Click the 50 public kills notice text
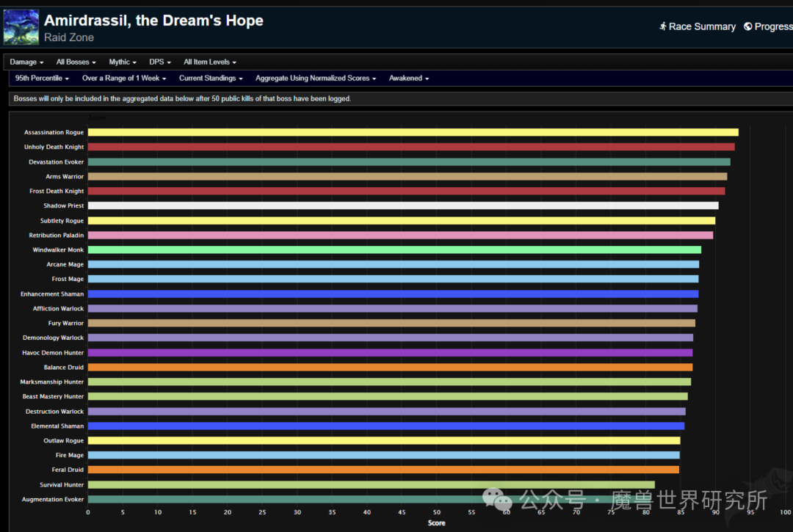 click(182, 98)
